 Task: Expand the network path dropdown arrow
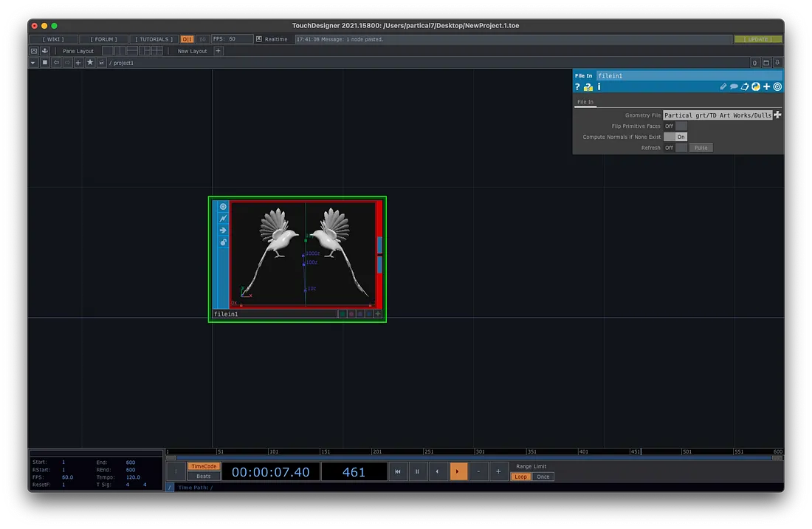pos(33,63)
